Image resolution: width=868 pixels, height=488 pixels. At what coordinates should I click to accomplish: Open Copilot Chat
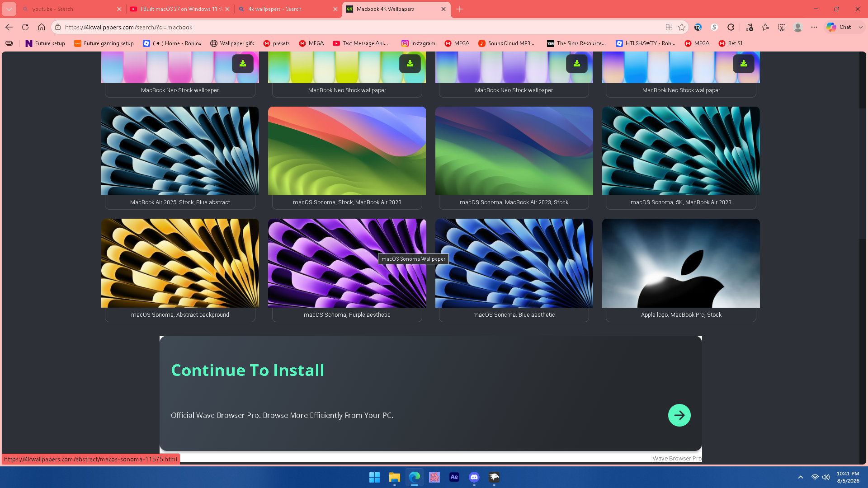click(x=839, y=27)
